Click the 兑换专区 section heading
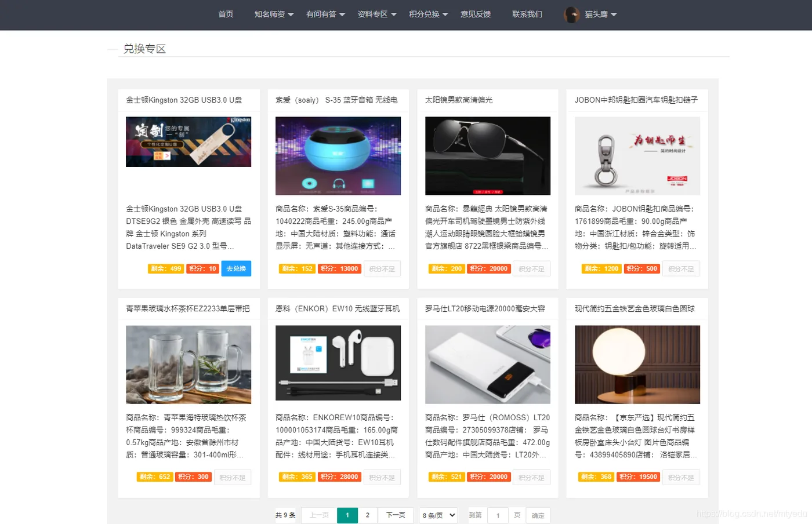812x524 pixels. [x=144, y=49]
